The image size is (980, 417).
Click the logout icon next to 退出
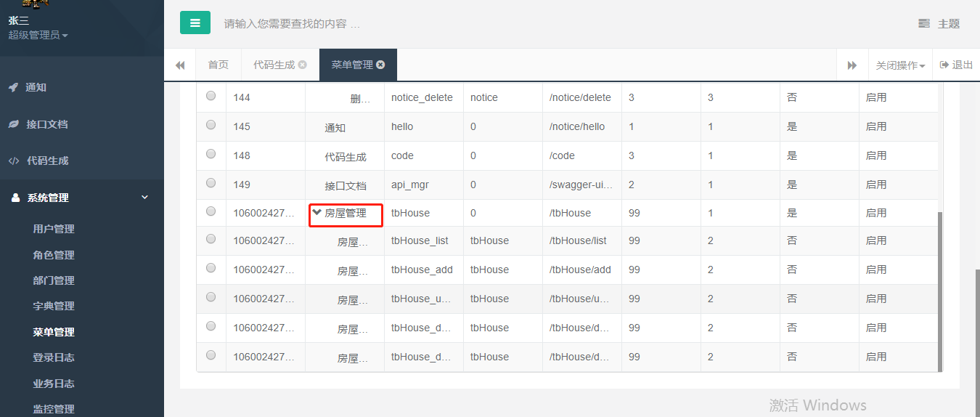click(944, 65)
